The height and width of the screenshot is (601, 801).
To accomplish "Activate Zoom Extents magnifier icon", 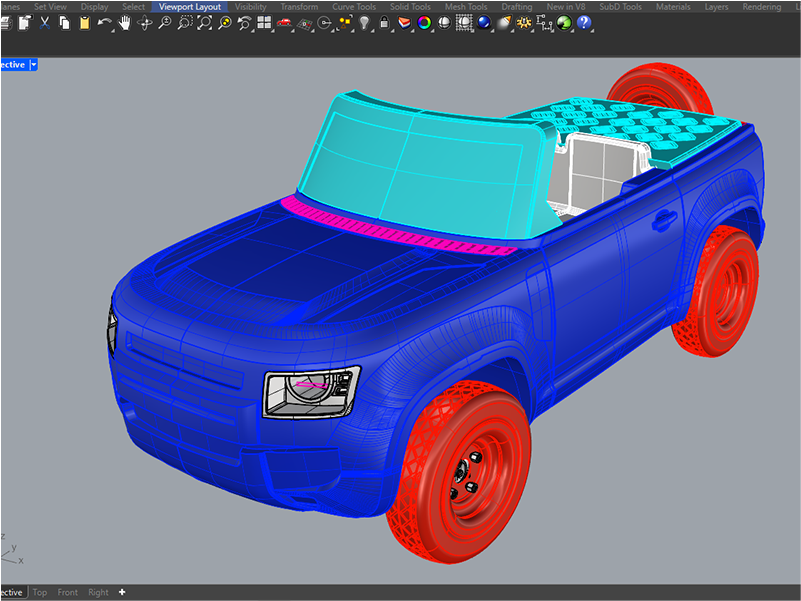I will (x=204, y=22).
